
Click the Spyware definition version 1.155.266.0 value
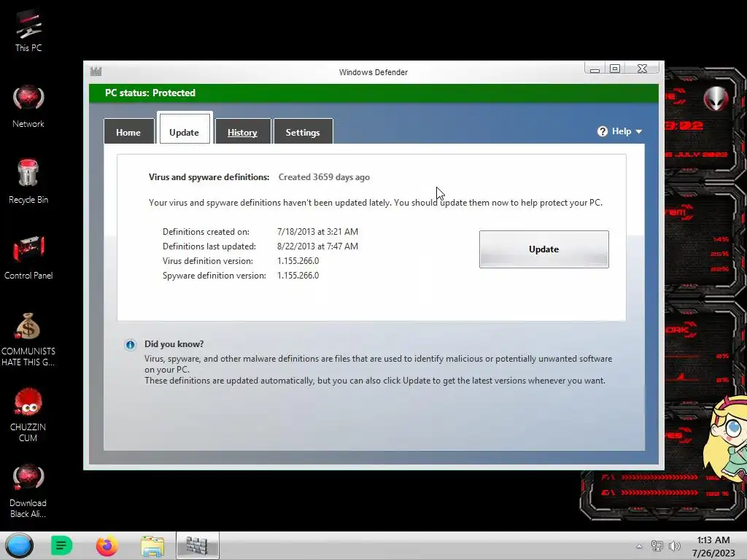[x=298, y=275]
